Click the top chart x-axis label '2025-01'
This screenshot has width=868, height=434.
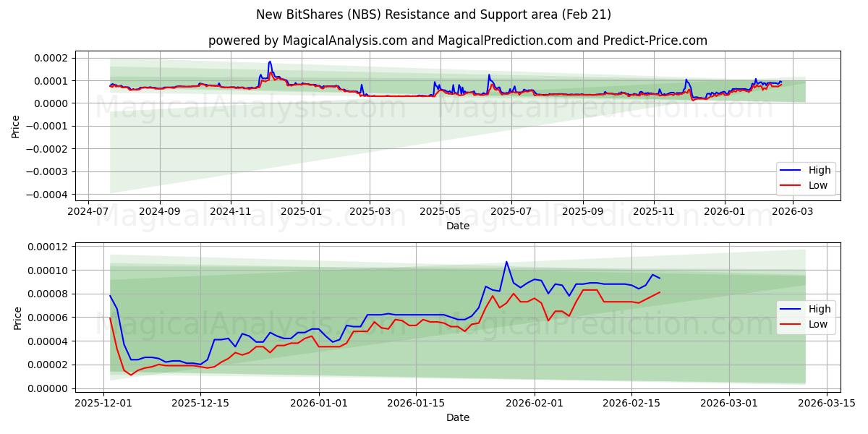click(x=301, y=211)
